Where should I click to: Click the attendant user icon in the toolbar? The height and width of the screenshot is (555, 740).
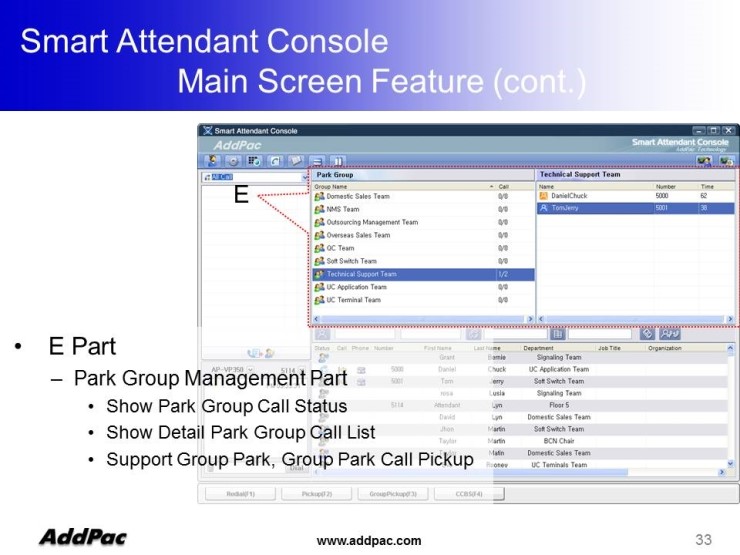212,161
